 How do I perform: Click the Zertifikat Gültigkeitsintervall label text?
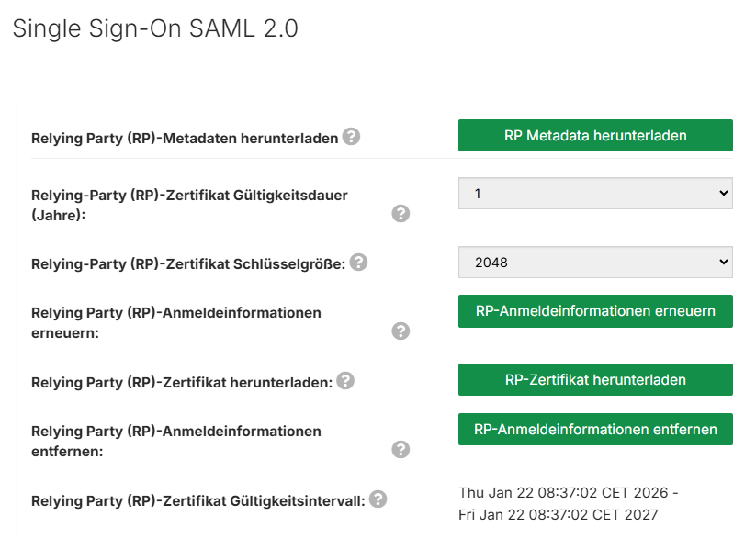click(x=197, y=501)
